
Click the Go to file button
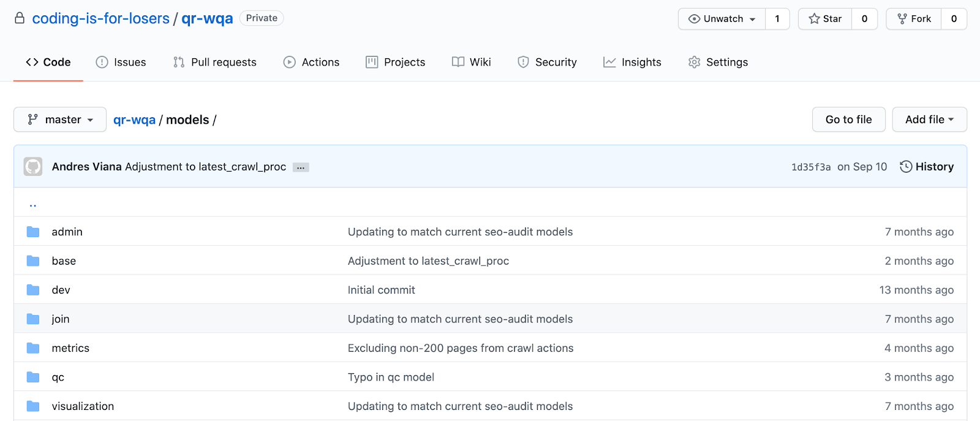click(849, 119)
